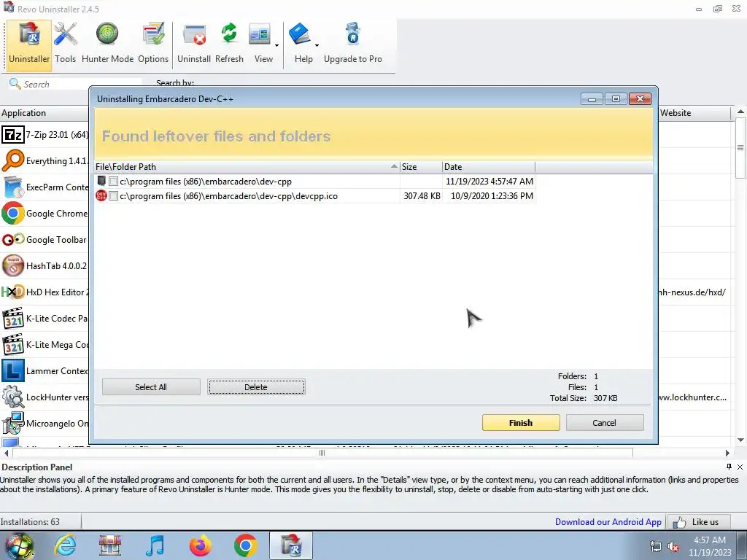Viewport: 747px width, 560px height.
Task: Launch Internet Explorer from taskbar
Action: (65, 545)
